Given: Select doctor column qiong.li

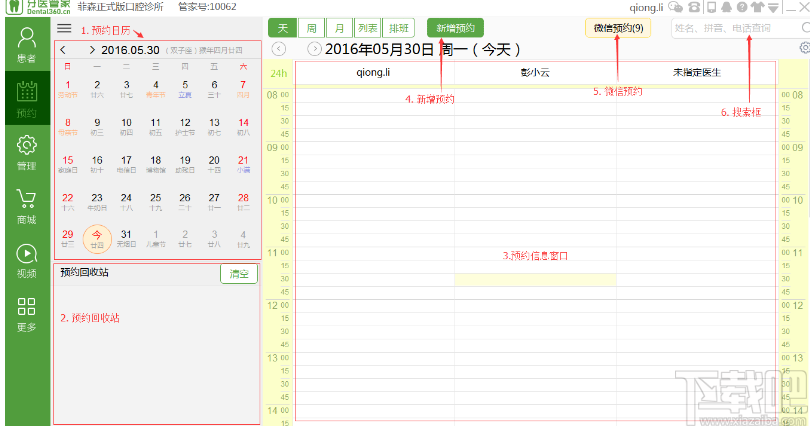Looking at the screenshot, I should pyautogui.click(x=373, y=72).
